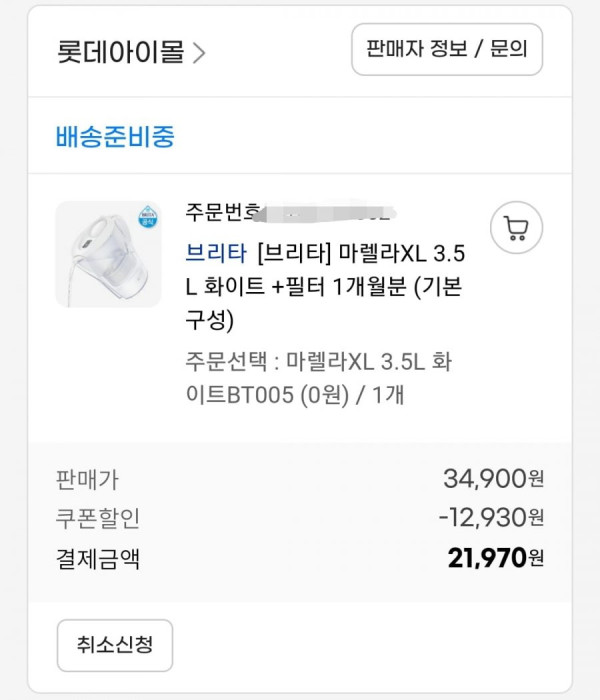Click the 쿠폰할인 label

[98, 518]
